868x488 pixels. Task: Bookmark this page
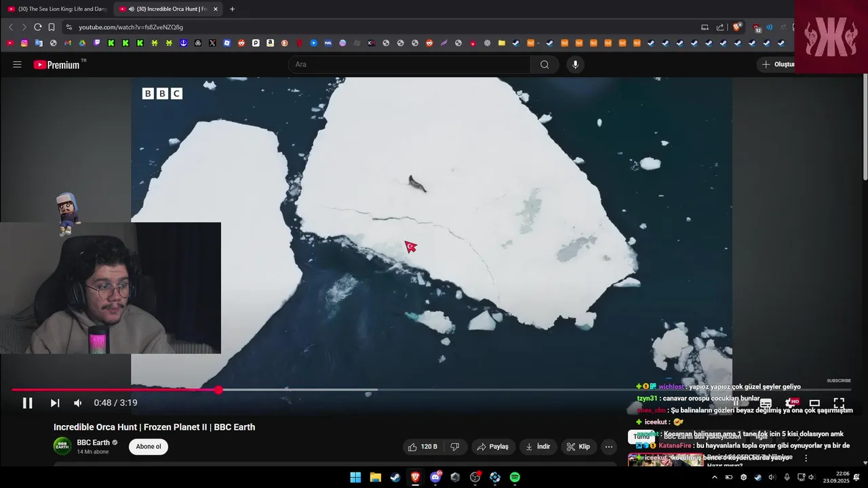pyautogui.click(x=52, y=27)
